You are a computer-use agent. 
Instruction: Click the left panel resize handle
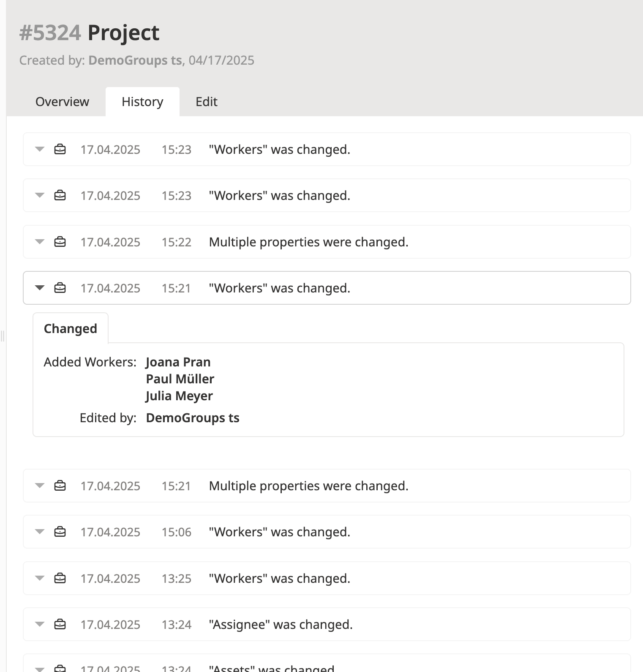tap(3, 336)
